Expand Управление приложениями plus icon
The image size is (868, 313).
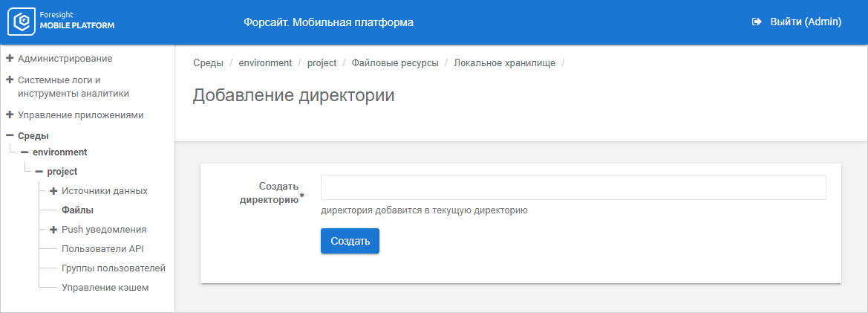pyautogui.click(x=10, y=115)
